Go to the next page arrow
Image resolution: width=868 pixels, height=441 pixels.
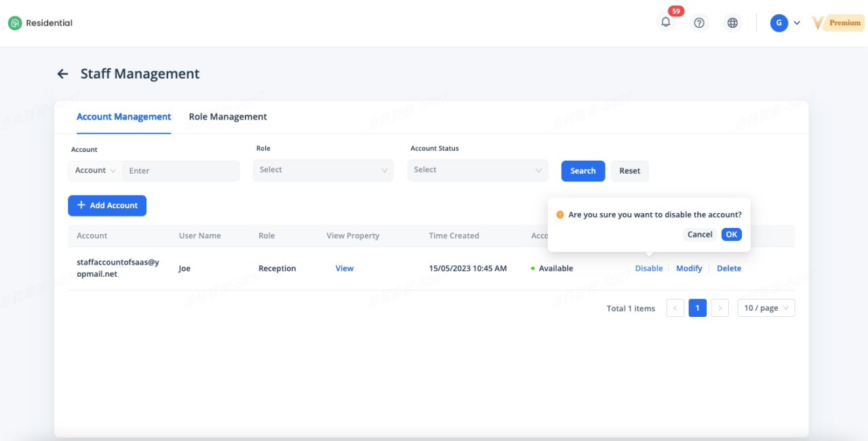[720, 308]
